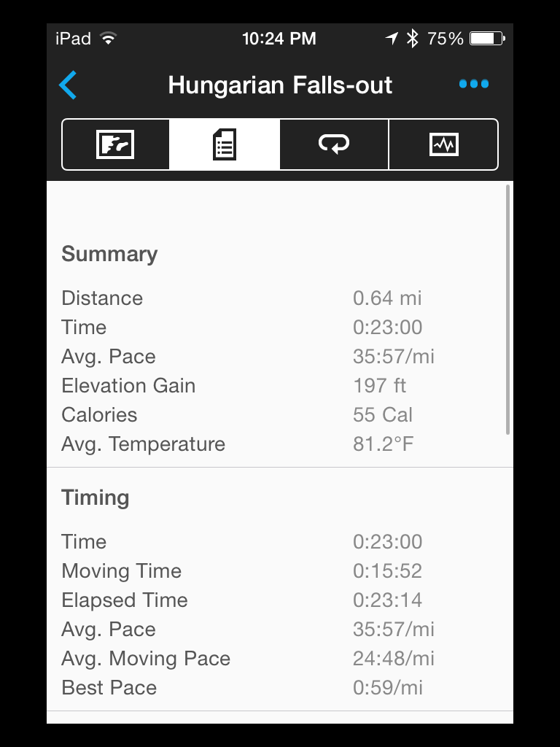Tap the Best Pace row
Screen dimensions: 560x747
coord(280,687)
